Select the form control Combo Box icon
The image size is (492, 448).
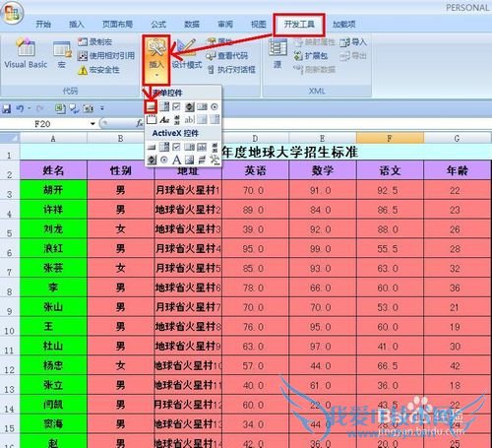pos(164,107)
